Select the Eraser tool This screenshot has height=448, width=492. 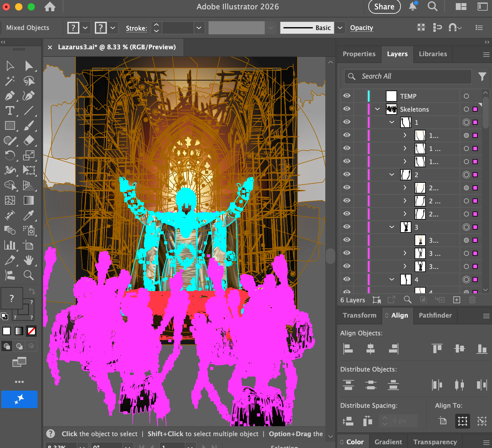coord(29,140)
